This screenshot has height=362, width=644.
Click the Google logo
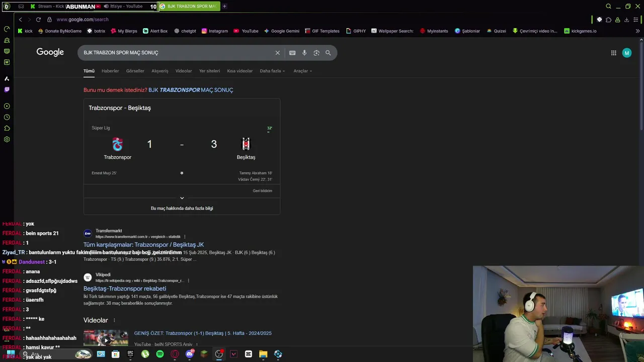50,52
